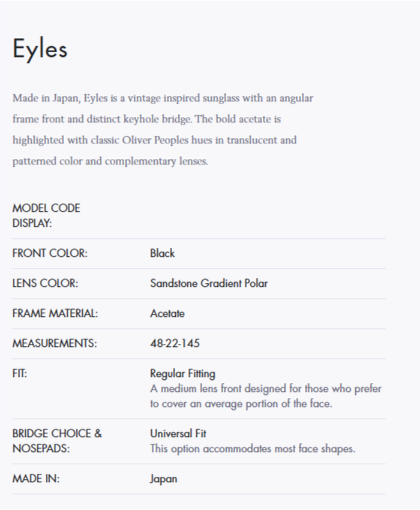Image resolution: width=420 pixels, height=510 pixels.
Task: Click the FRONT COLOR label
Action: click(x=50, y=253)
